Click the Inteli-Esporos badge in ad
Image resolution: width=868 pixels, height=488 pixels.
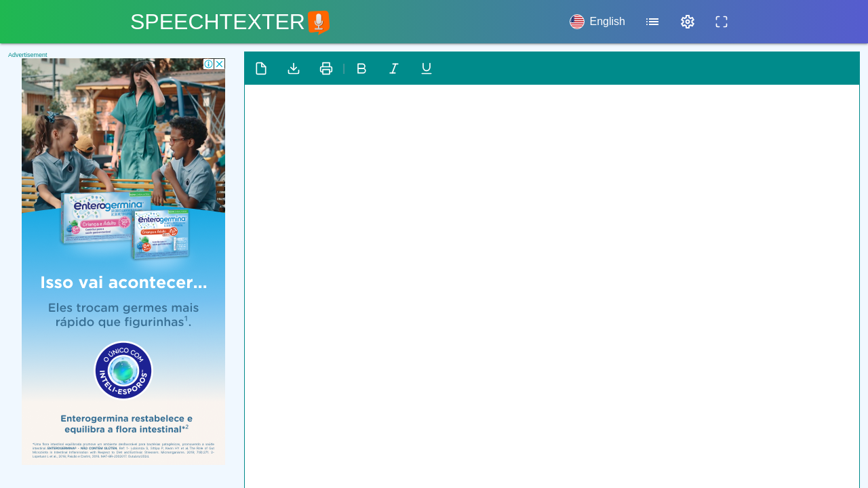123,370
